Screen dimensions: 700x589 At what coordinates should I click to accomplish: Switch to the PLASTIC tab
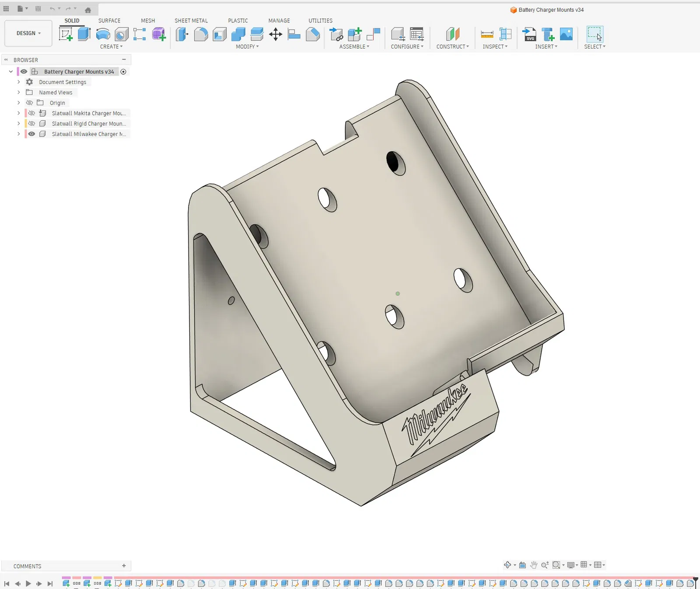tap(238, 21)
